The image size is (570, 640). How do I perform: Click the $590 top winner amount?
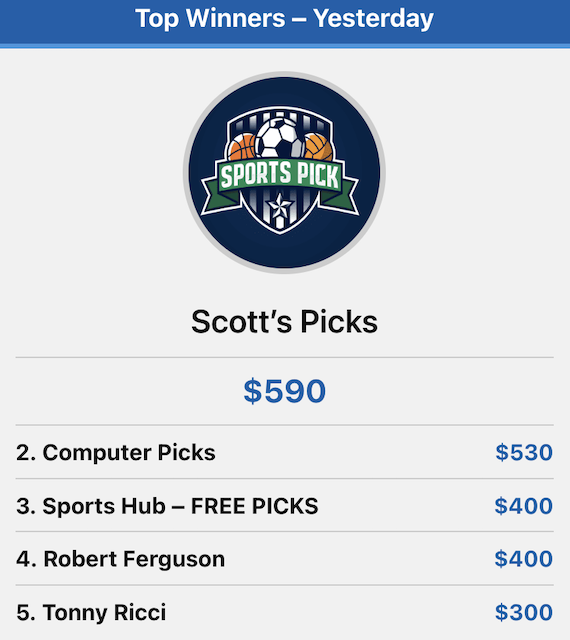click(285, 391)
